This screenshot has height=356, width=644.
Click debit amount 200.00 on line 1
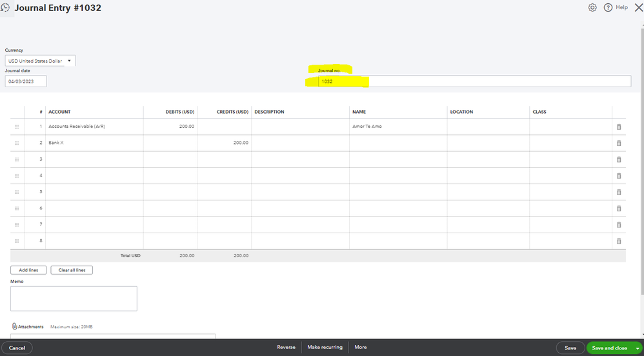[170, 127]
